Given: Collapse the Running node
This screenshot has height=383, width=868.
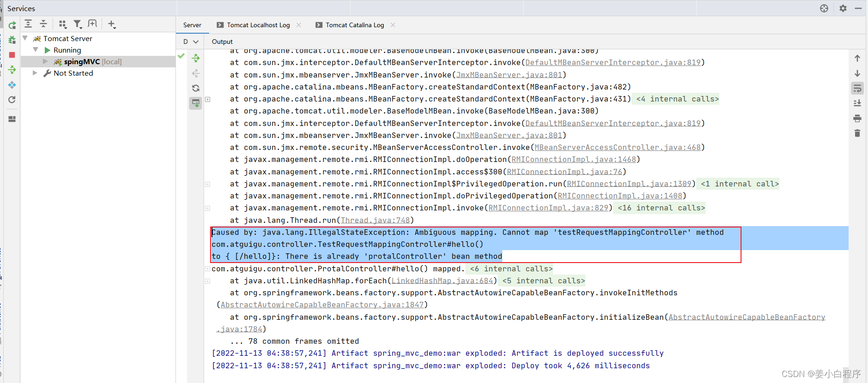Looking at the screenshot, I should pyautogui.click(x=36, y=50).
